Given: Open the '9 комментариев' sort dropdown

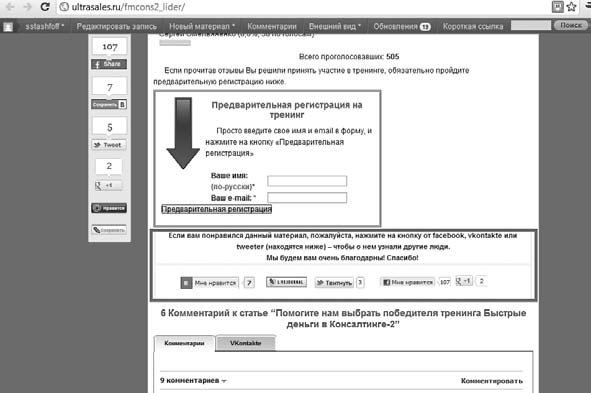Looking at the screenshot, I should pos(193,380).
